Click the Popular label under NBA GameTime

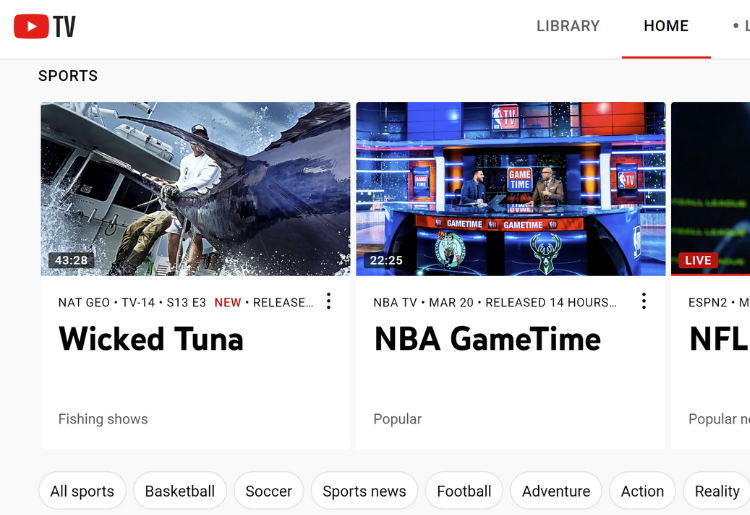coord(397,419)
